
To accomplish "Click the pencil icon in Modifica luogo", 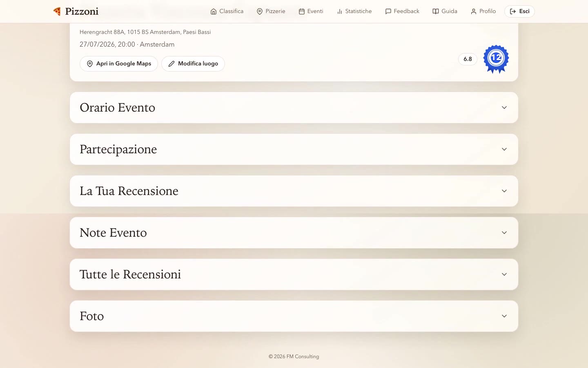I will (171, 64).
